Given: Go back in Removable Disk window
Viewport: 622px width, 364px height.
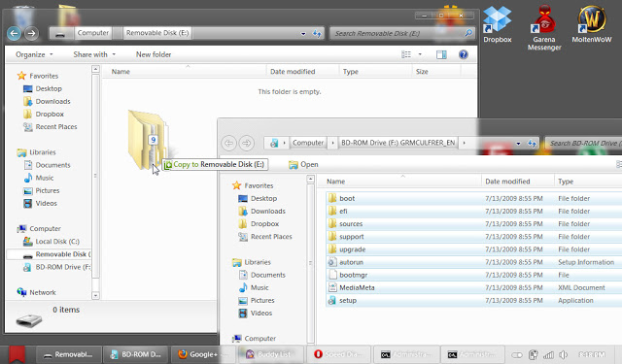Looking at the screenshot, I should pyautogui.click(x=15, y=33).
